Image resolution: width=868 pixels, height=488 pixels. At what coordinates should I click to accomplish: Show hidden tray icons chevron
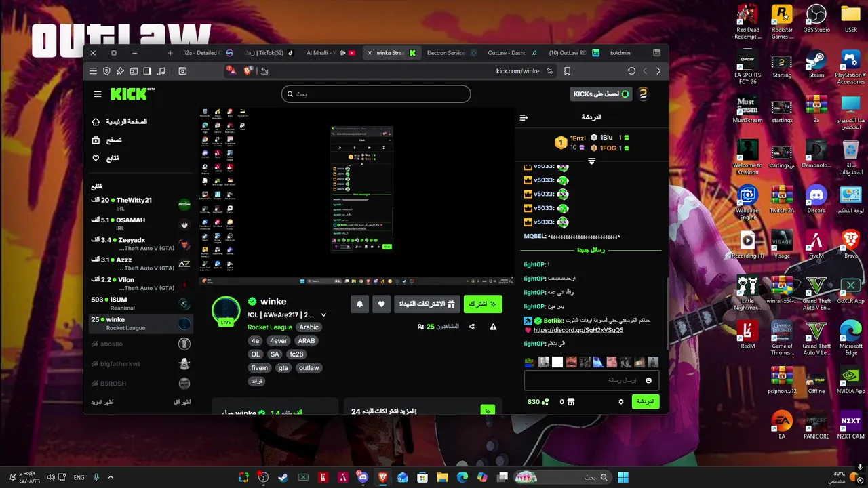(111, 477)
